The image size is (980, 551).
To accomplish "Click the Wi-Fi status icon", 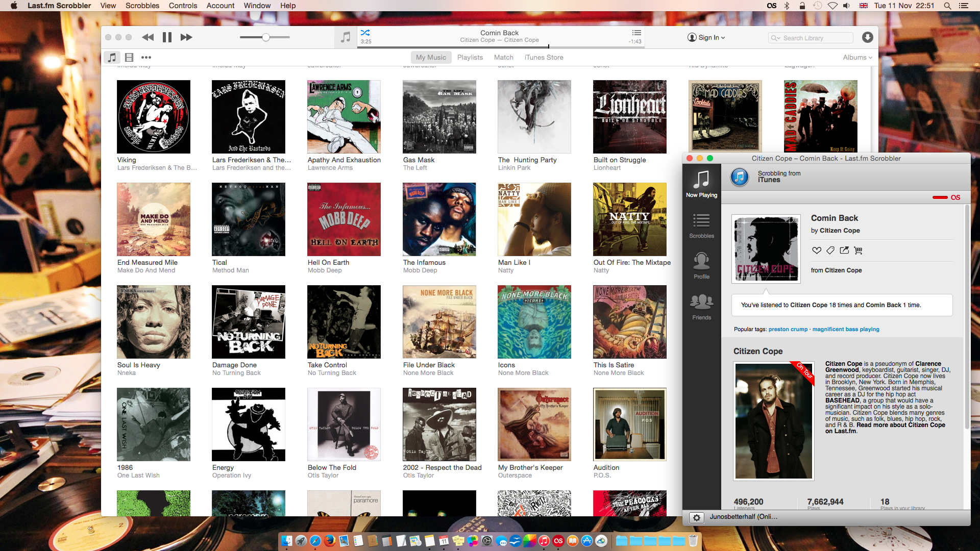I will [832, 6].
